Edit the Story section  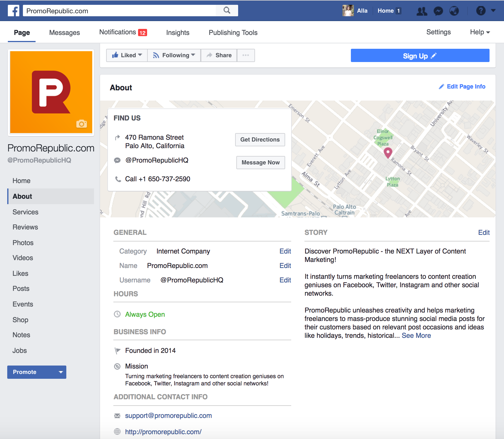(x=484, y=232)
